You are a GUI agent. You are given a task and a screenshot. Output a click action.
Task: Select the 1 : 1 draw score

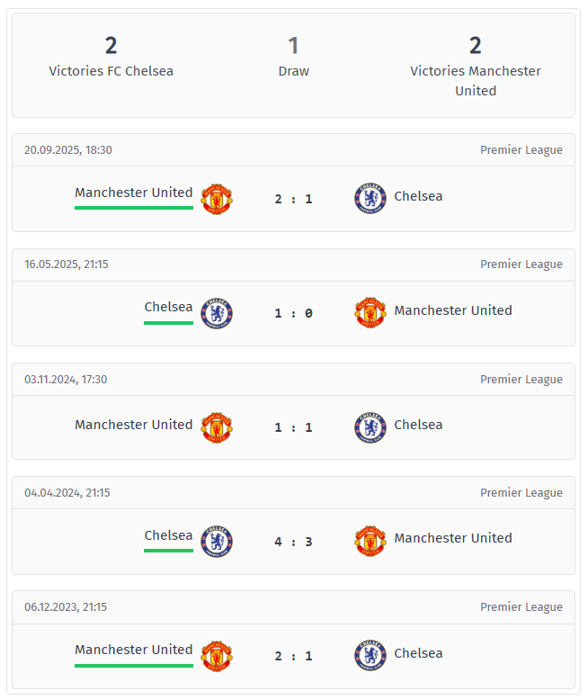point(293,427)
